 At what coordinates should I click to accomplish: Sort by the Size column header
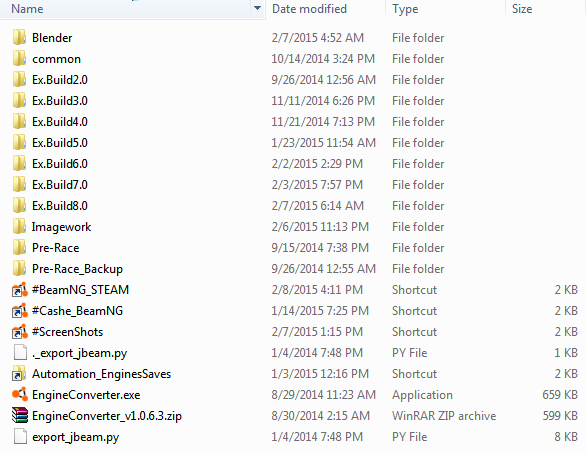pos(522,9)
